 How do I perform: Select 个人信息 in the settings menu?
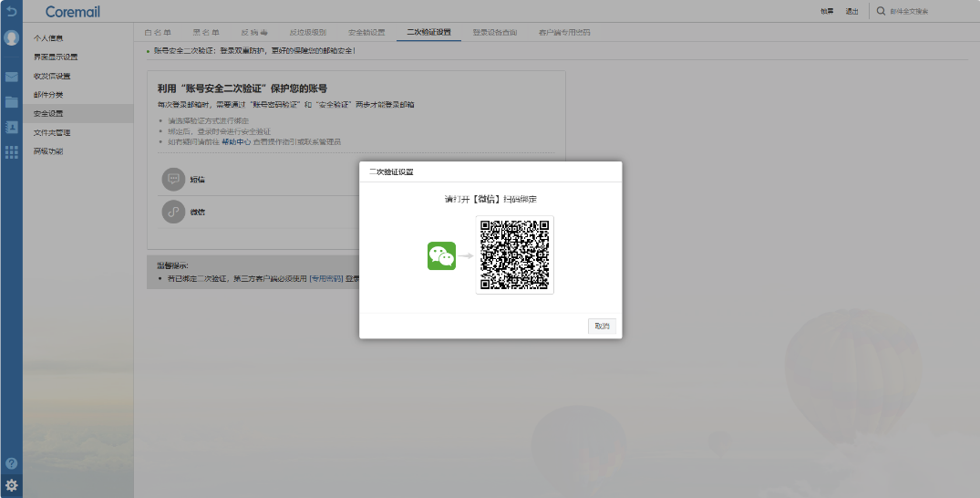coord(48,38)
